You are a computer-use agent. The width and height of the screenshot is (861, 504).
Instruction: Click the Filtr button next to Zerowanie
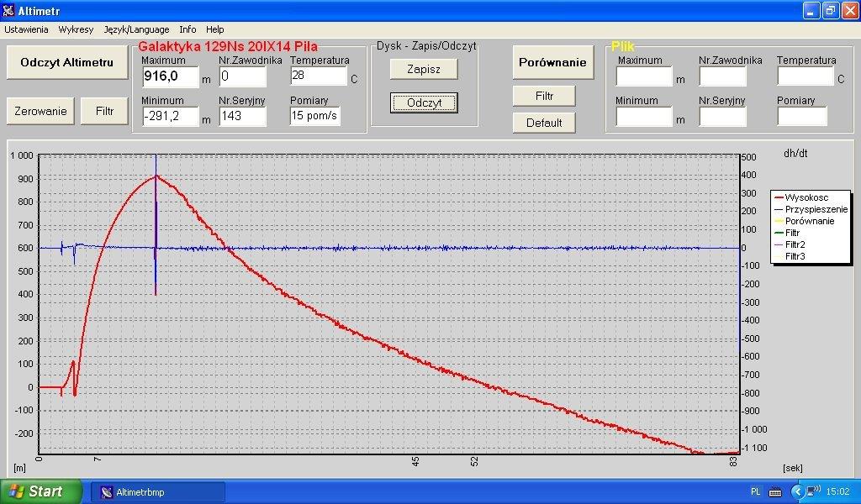click(x=105, y=111)
